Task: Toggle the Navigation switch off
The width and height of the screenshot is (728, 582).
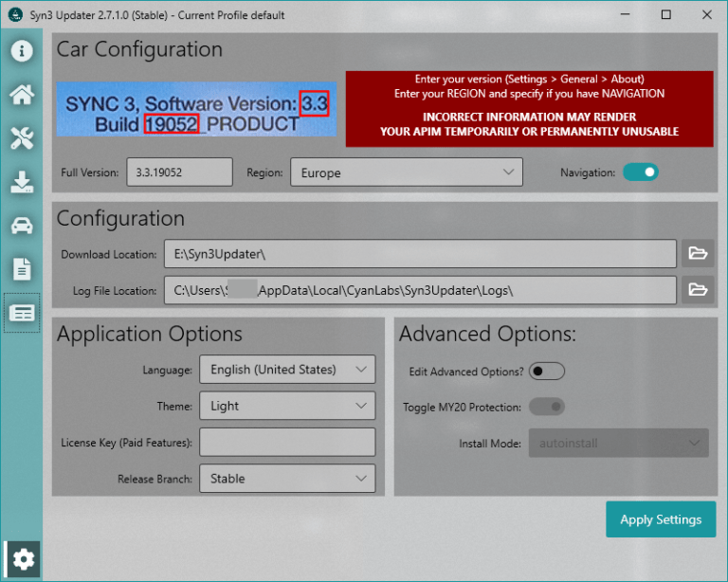Action: (641, 173)
